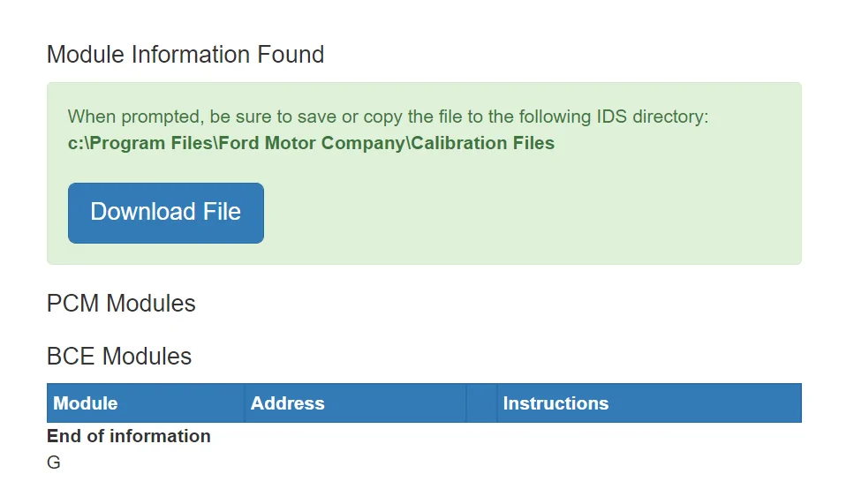Select the Module column header
Image resolution: width=854 pixels, height=504 pixels.
click(x=146, y=402)
